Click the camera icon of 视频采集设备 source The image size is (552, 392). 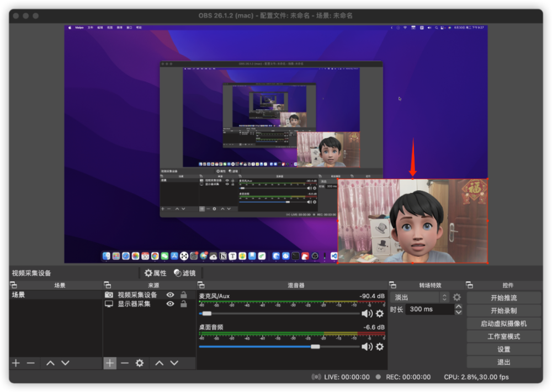point(109,295)
